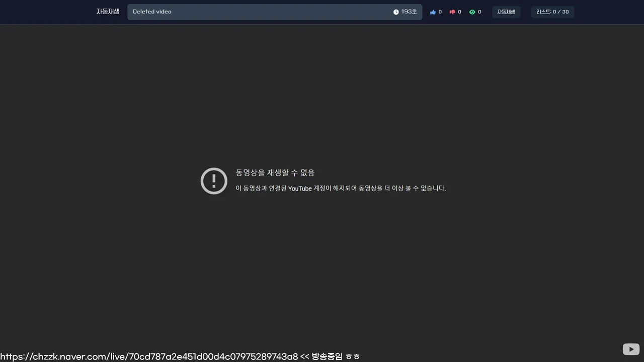Click the green eye views icon
This screenshot has width=644, height=362.
pyautogui.click(x=472, y=12)
